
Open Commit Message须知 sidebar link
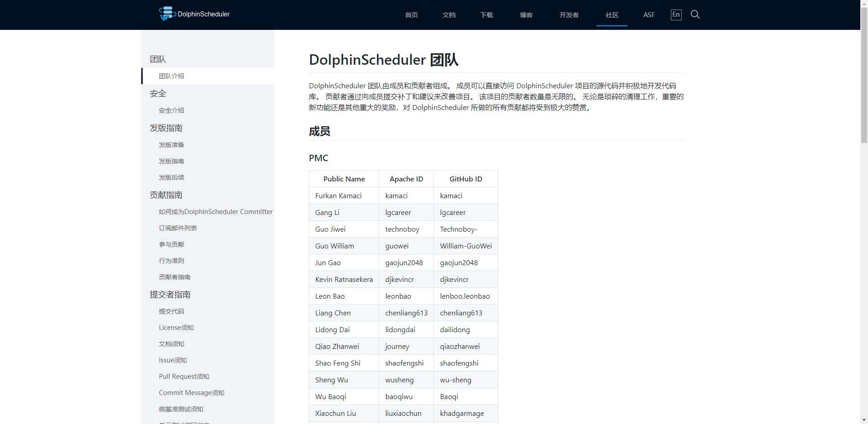pyautogui.click(x=192, y=393)
